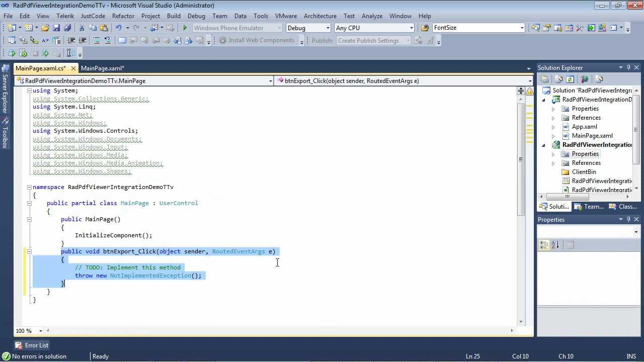Click the Copy icon in the toolbar
This screenshot has height=362, width=644.
[x=93, y=28]
